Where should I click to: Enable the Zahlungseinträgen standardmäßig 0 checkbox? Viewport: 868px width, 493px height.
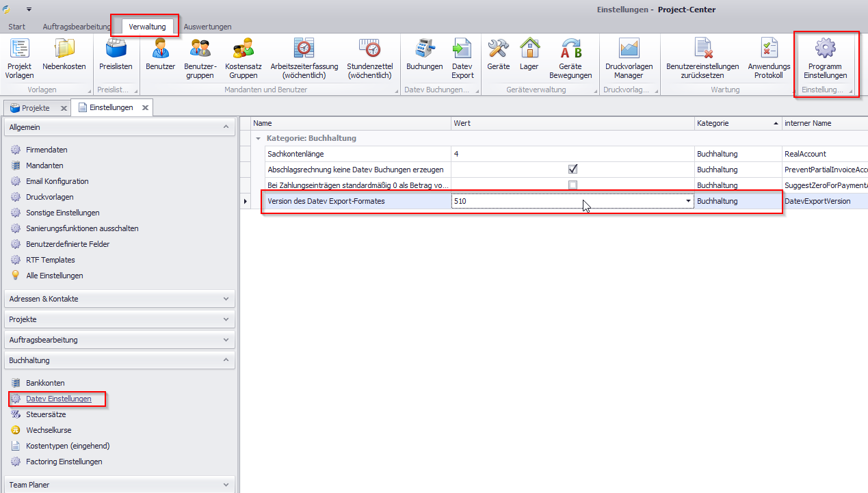[x=573, y=185]
